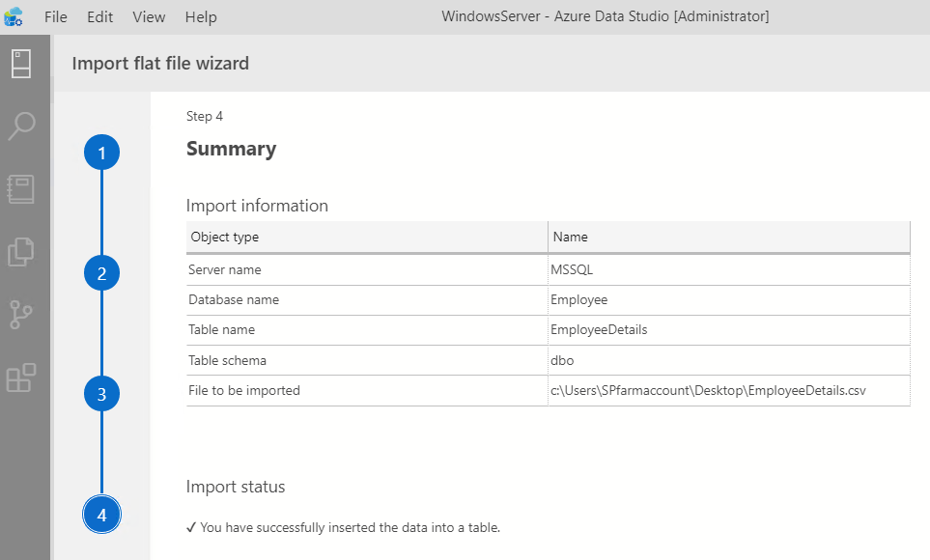The height and width of the screenshot is (560, 930).
Task: Go to wizard step 1 circle
Action: pyautogui.click(x=102, y=153)
